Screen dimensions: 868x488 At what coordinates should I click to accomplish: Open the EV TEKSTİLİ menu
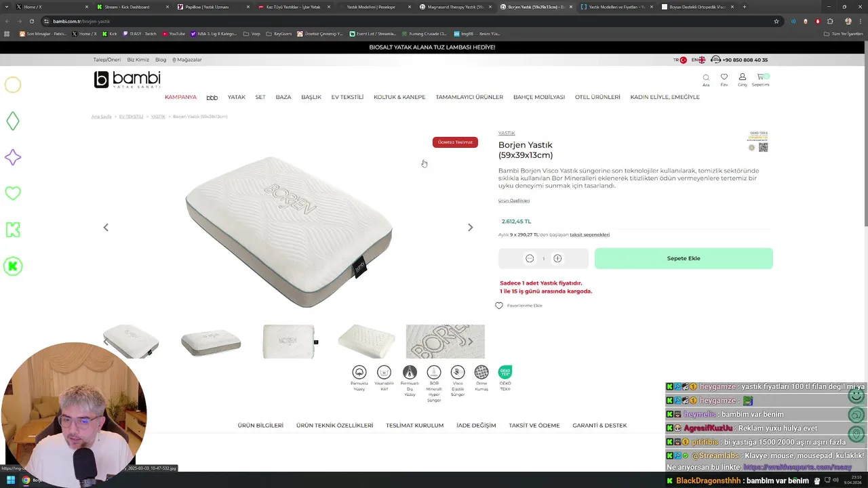coord(347,97)
